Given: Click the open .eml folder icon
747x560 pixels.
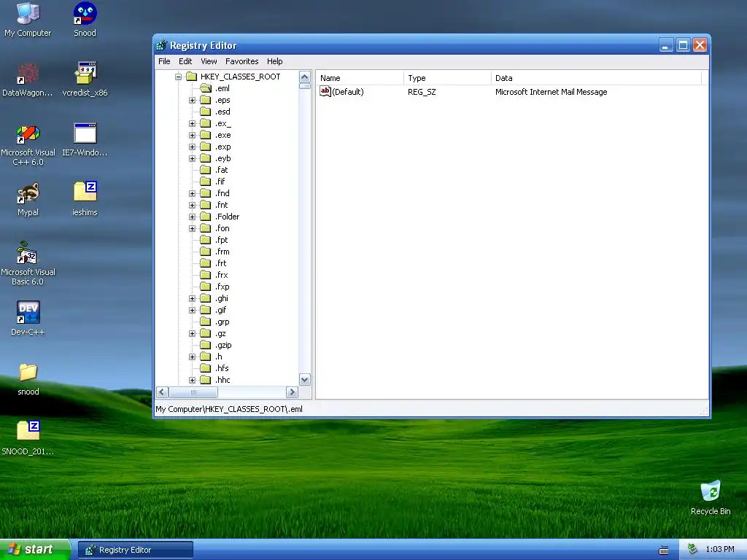Looking at the screenshot, I should (205, 88).
